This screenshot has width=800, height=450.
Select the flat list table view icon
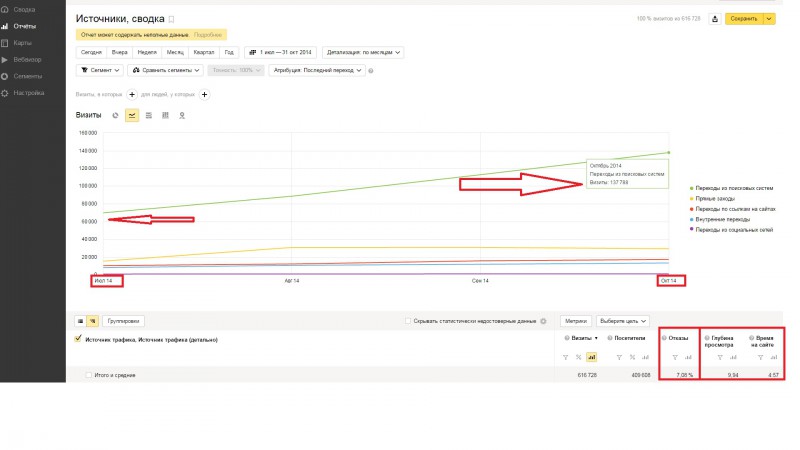click(x=81, y=321)
